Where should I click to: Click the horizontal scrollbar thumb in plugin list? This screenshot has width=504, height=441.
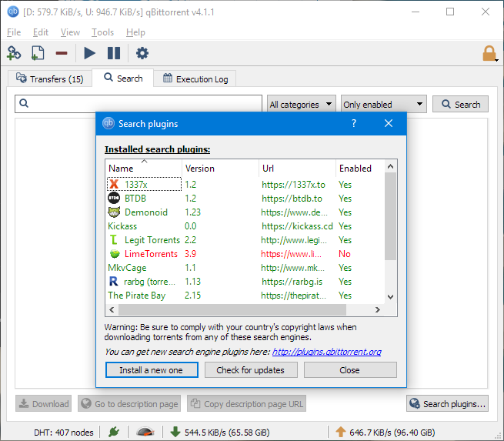(232, 309)
